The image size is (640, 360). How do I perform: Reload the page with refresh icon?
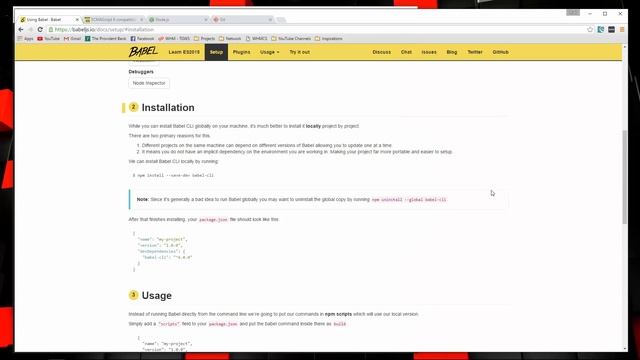(x=40, y=29)
